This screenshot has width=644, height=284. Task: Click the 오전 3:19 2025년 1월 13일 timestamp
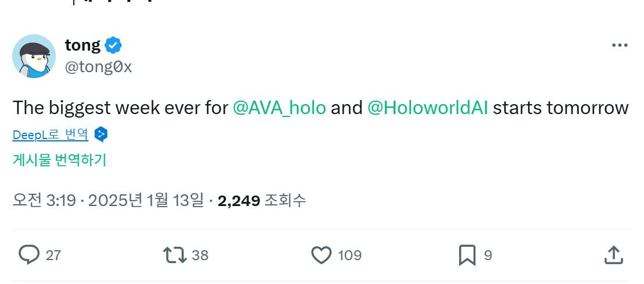coord(108,201)
